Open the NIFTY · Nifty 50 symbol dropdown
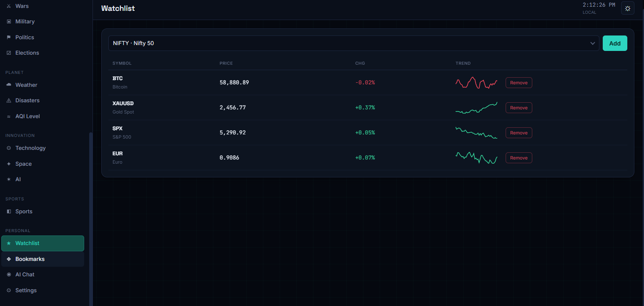644x306 pixels. 354,43
